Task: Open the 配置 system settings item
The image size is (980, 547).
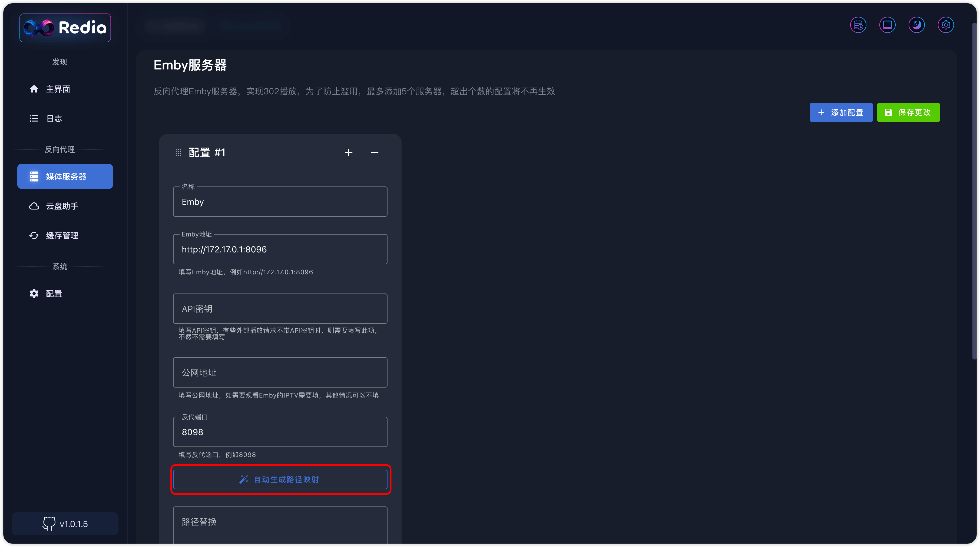Action: 54,293
